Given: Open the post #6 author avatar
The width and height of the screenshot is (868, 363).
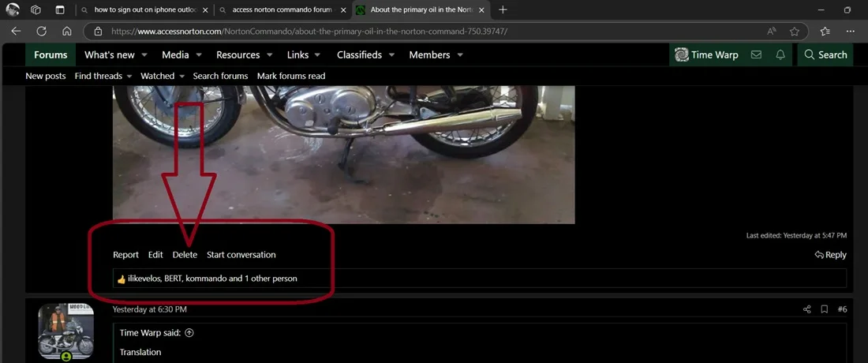Looking at the screenshot, I should (x=65, y=331).
